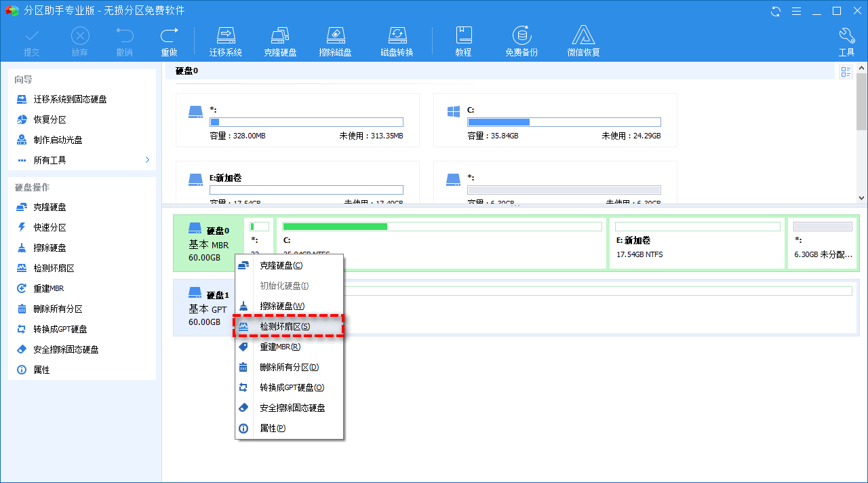The image size is (868, 483).
Task: Click the 撤销 undo toolbar button
Action: click(x=124, y=41)
